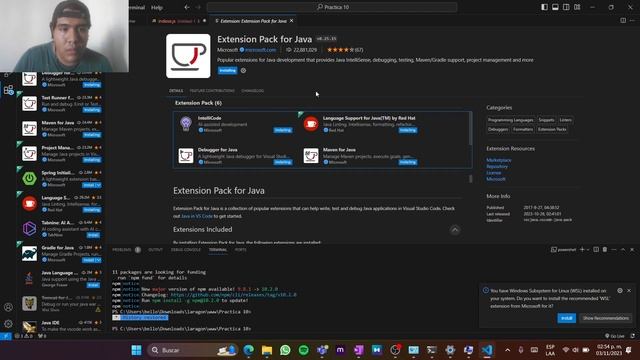Open Language Support entry in sidebar list
Screen dimensions: 640x360
pos(61,204)
